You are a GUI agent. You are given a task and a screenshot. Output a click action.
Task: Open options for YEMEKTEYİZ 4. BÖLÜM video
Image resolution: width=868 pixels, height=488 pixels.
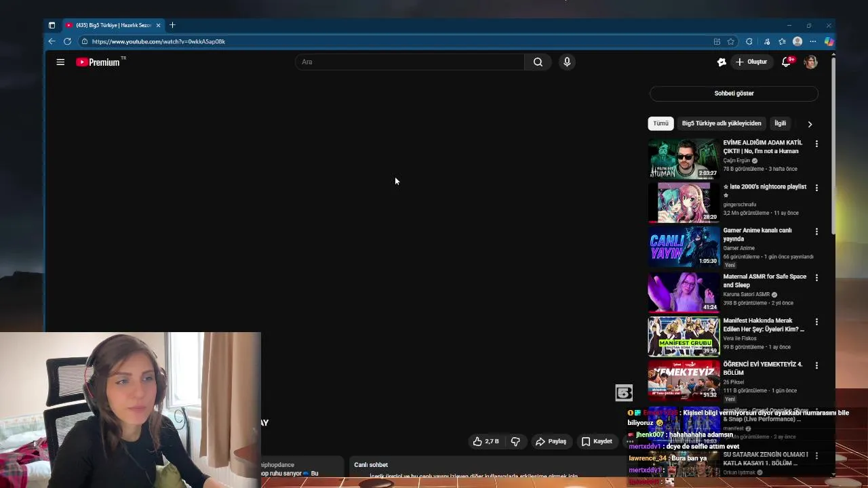coord(816,365)
